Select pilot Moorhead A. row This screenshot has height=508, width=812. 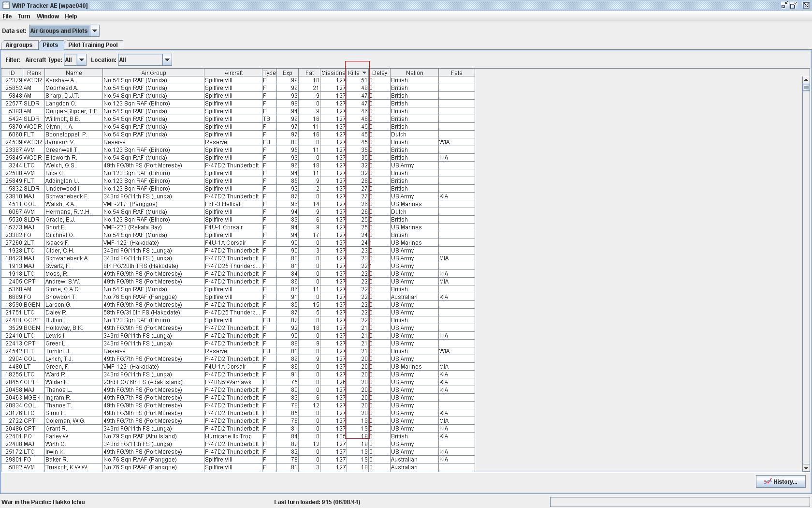coord(238,88)
